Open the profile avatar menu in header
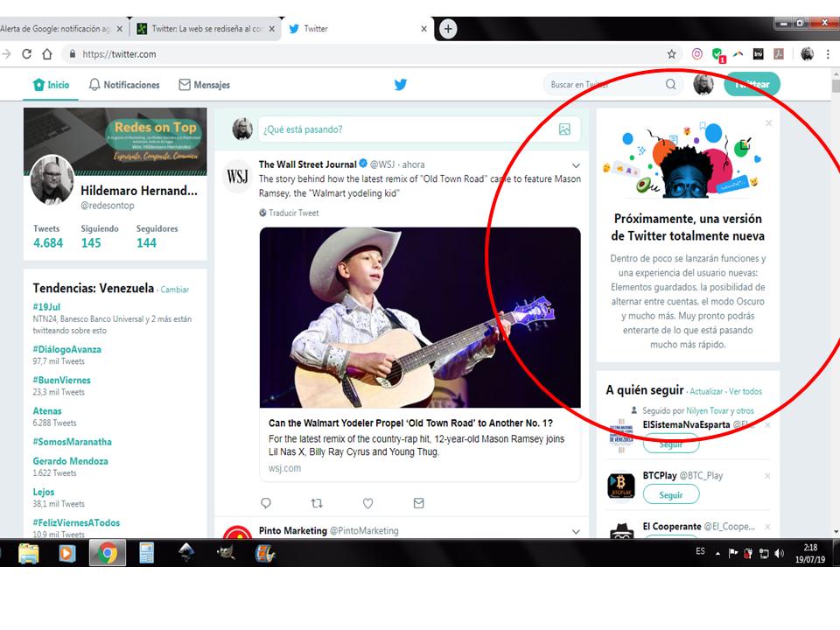The width and height of the screenshot is (840, 630). [703, 84]
